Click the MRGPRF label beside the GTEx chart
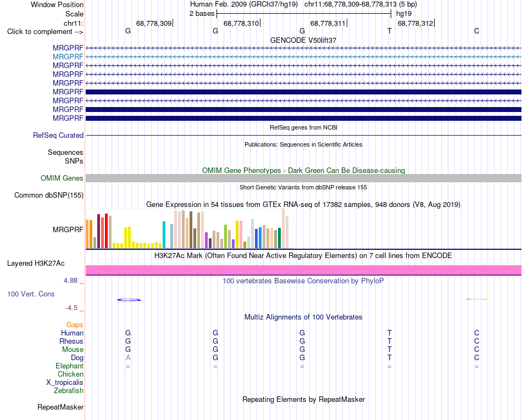 (68, 230)
